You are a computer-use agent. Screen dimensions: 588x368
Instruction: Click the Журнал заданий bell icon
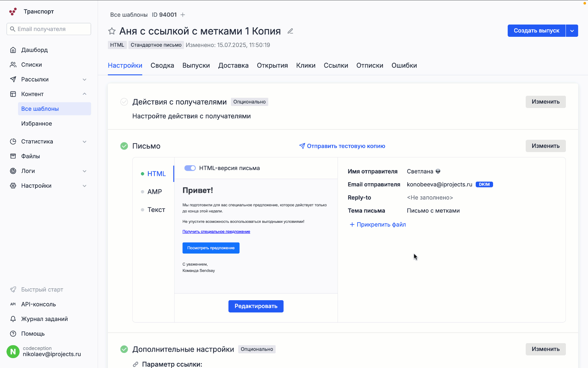[x=13, y=319]
